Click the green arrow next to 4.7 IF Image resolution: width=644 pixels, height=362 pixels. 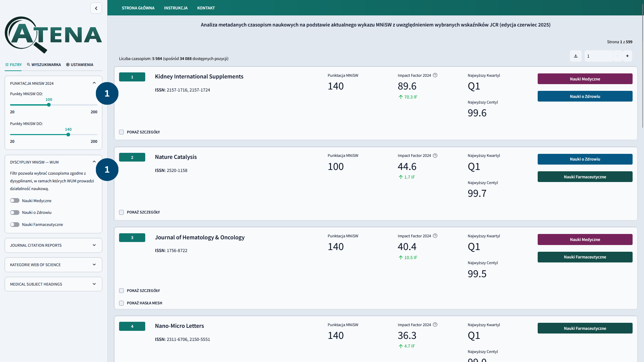400,346
